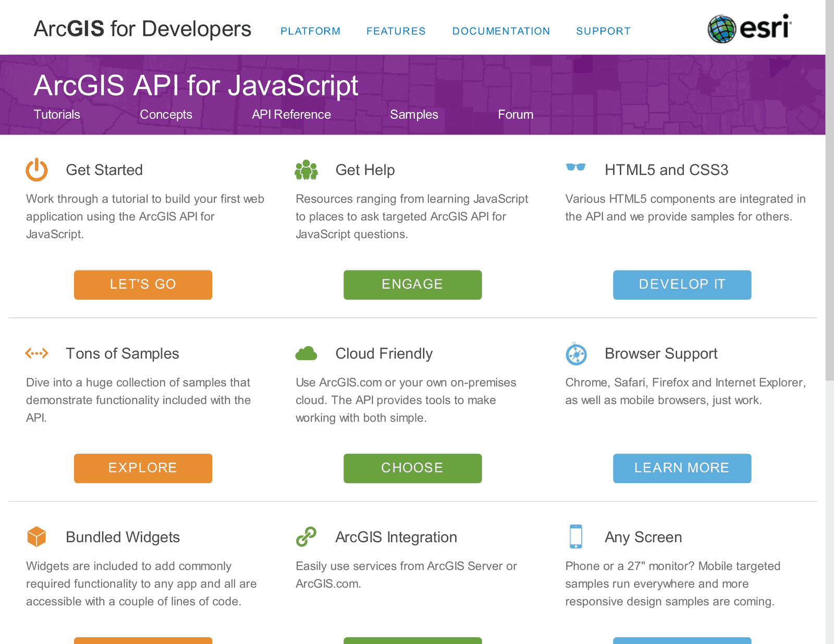The height and width of the screenshot is (644, 834).
Task: Click the green chain link icon for ArcGIS Integration
Action: pyautogui.click(x=306, y=537)
